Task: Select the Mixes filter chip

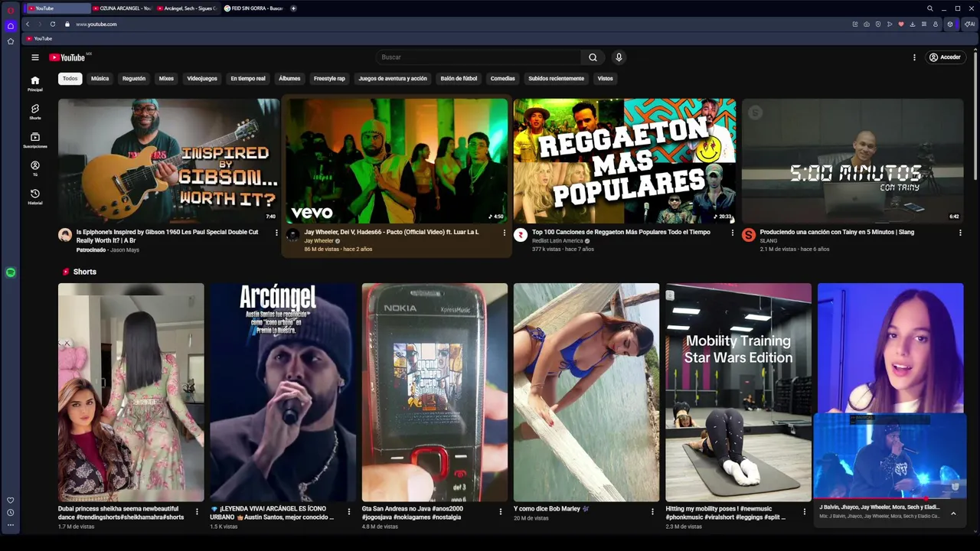Action: tap(166, 79)
